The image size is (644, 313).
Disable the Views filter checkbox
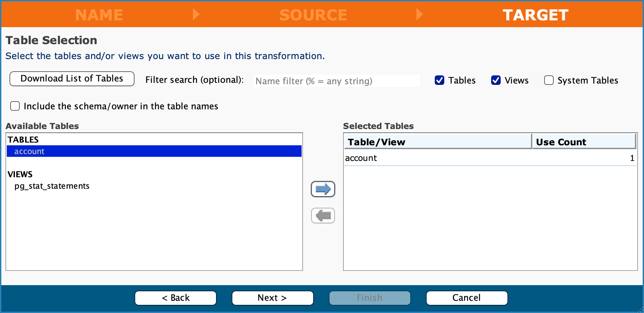click(496, 80)
